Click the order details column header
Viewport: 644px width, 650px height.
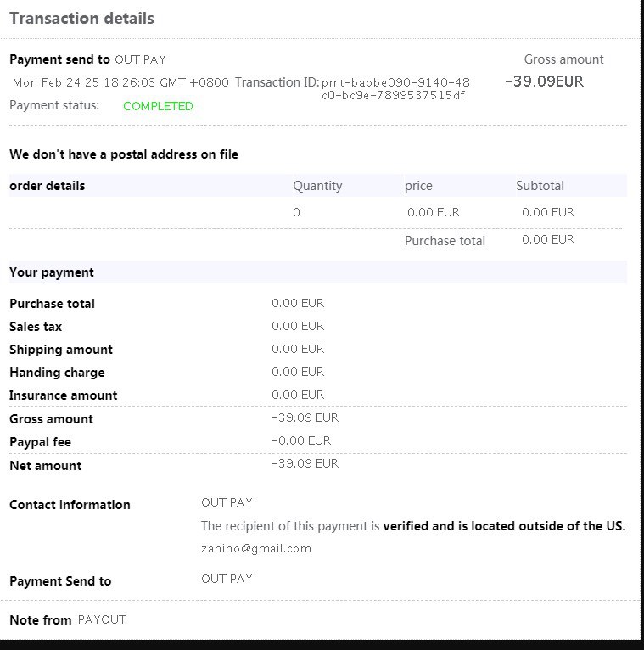pos(48,186)
